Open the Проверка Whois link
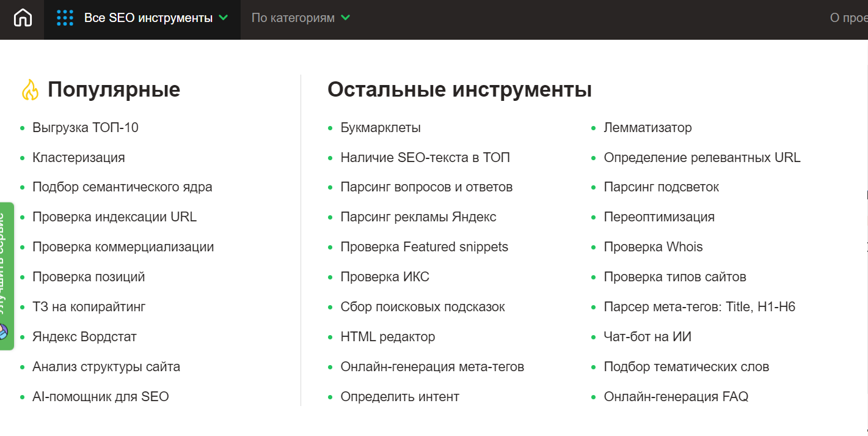 (653, 247)
